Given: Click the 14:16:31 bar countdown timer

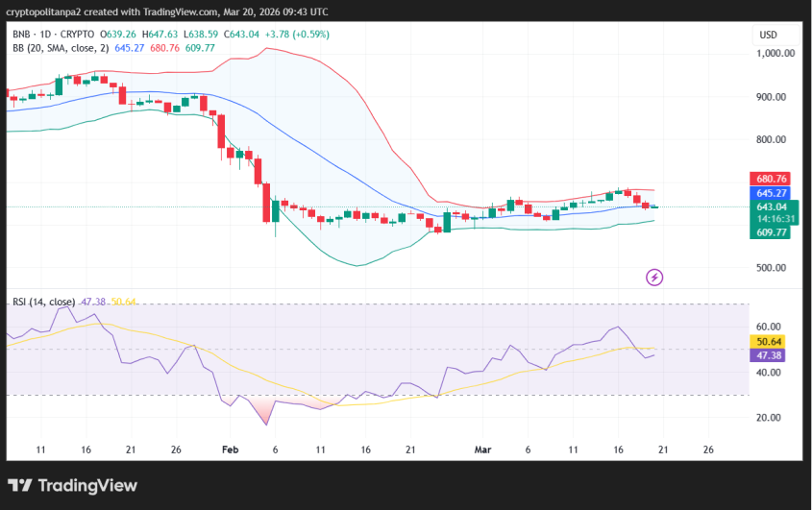Looking at the screenshot, I should pyautogui.click(x=769, y=219).
